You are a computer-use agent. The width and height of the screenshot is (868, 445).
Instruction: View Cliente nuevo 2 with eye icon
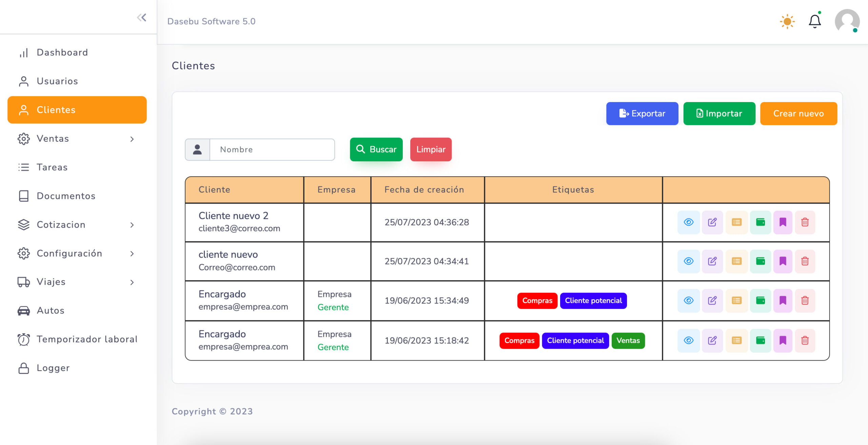tap(689, 222)
